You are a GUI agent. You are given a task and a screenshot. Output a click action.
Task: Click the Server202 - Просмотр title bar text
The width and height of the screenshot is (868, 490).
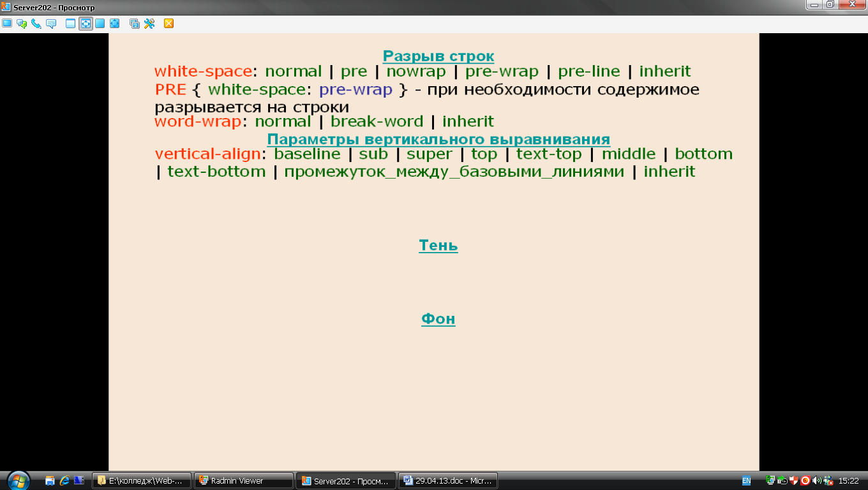54,7
